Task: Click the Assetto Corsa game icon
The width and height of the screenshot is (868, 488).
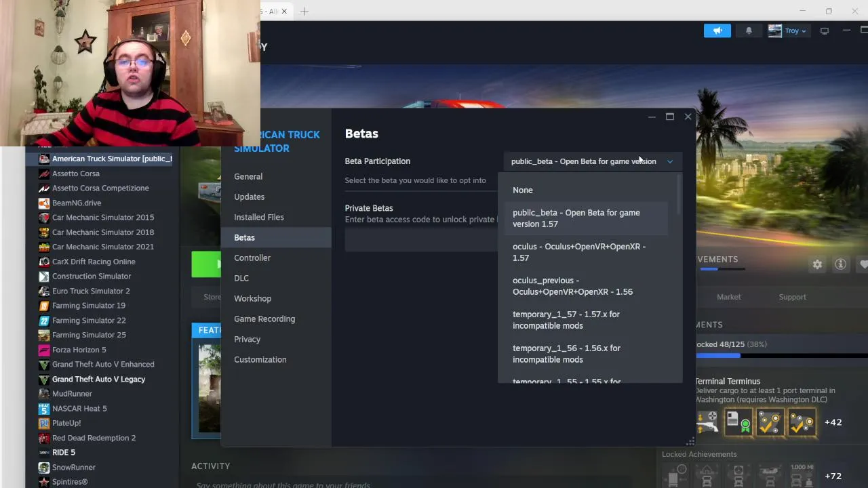Action: click(44, 174)
